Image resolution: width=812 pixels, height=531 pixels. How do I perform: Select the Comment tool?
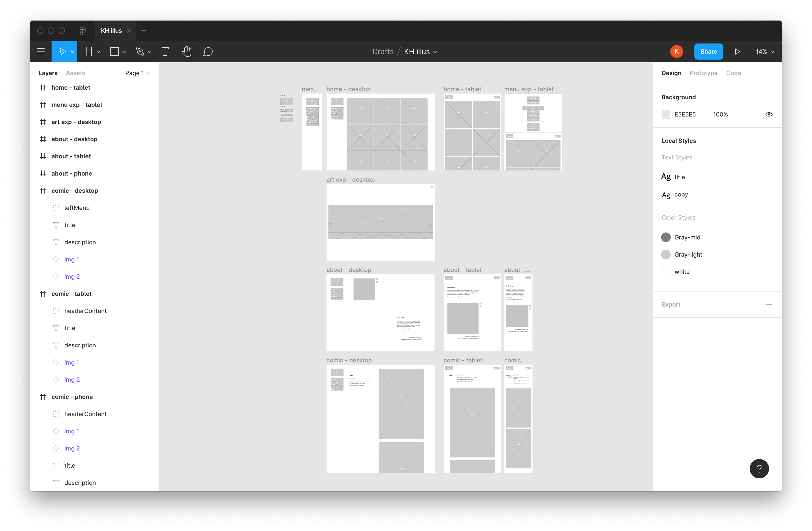(208, 52)
